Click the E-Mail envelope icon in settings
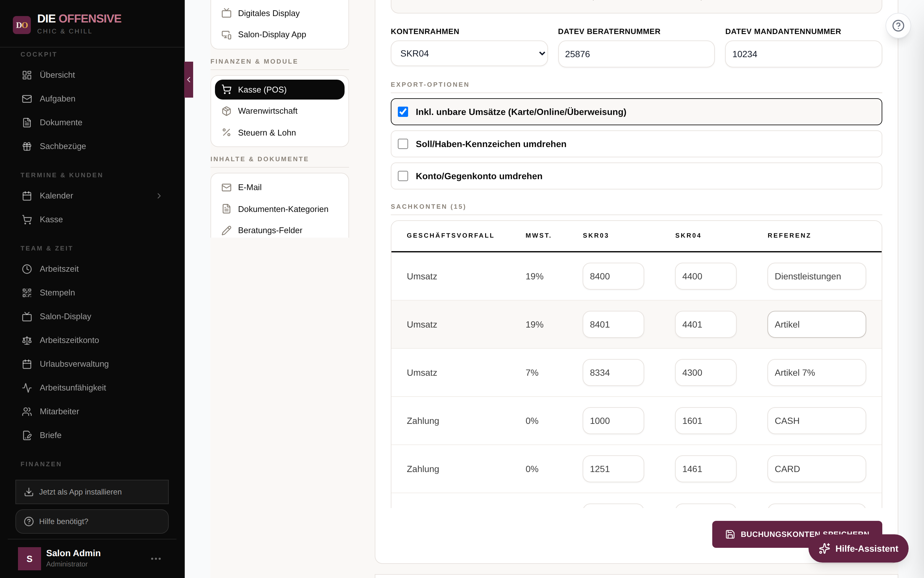This screenshot has height=578, width=924. (x=227, y=187)
